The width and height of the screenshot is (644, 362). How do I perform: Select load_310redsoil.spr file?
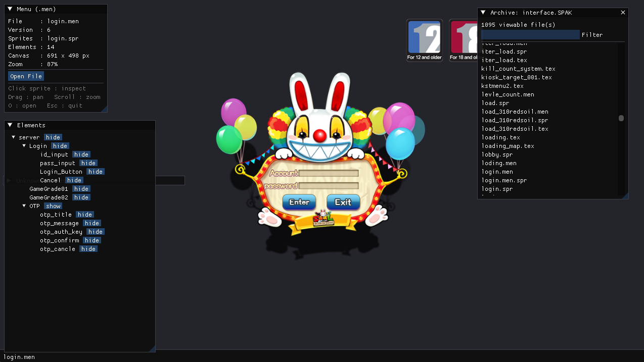coord(515,120)
